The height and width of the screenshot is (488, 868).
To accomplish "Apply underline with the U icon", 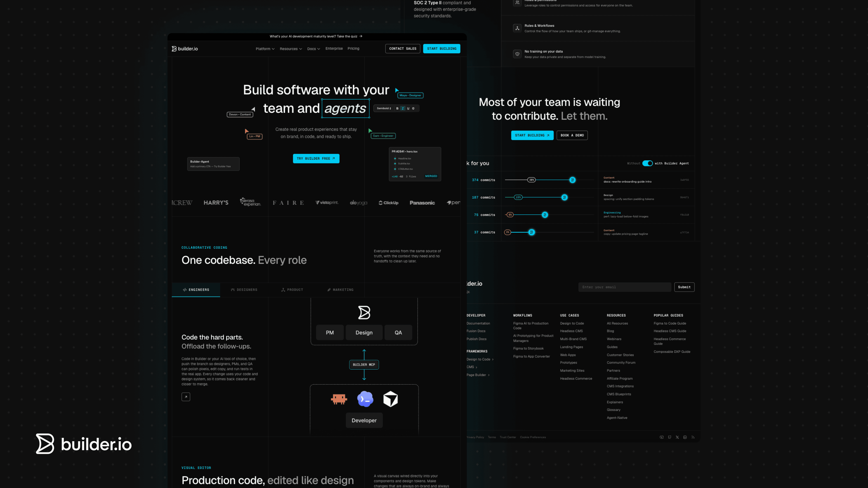I will coord(408,108).
